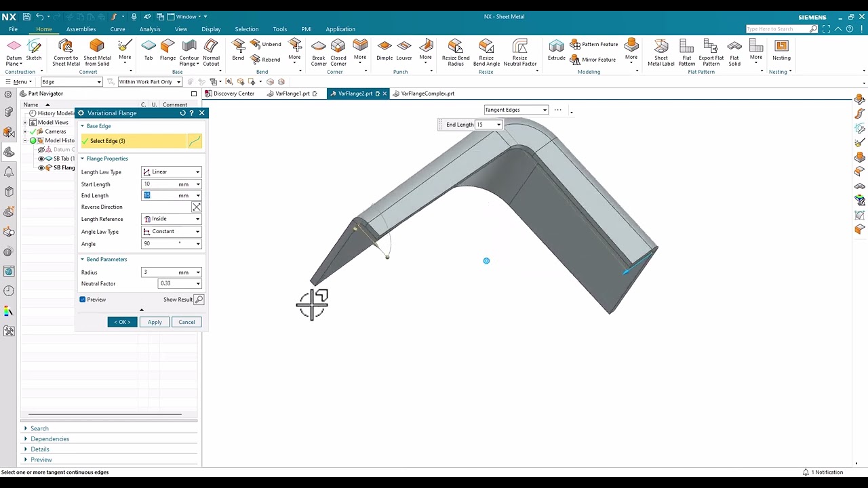This screenshot has height=488, width=868.
Task: Open Resize Neutral Factor
Action: (x=520, y=52)
